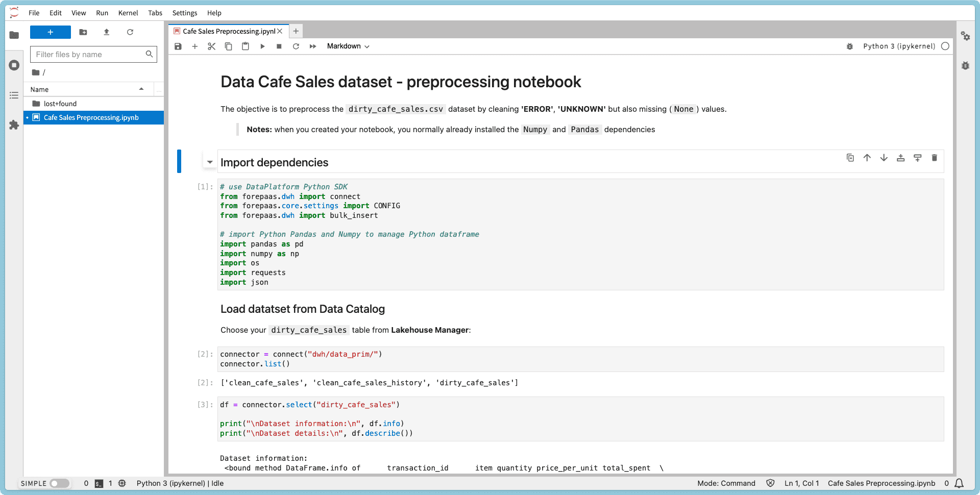The width and height of the screenshot is (980, 495).
Task: Click the kernel status circle indicator
Action: coord(945,46)
